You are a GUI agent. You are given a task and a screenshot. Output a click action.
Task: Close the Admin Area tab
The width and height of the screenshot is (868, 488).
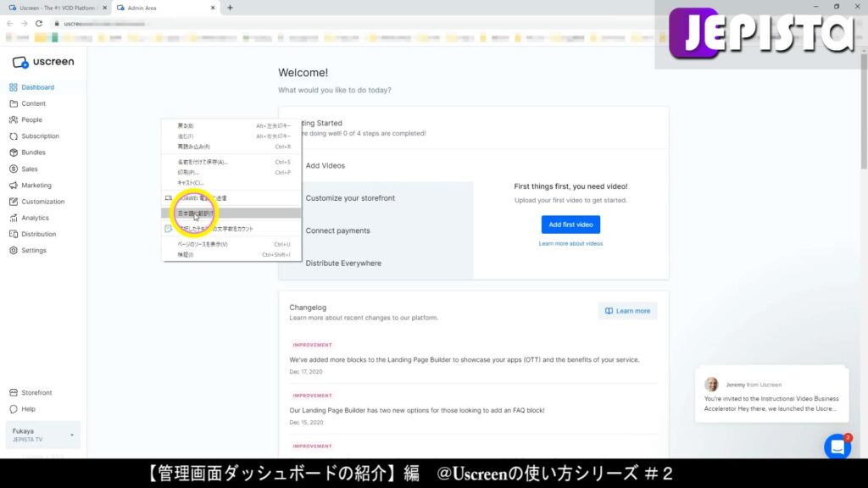point(213,8)
